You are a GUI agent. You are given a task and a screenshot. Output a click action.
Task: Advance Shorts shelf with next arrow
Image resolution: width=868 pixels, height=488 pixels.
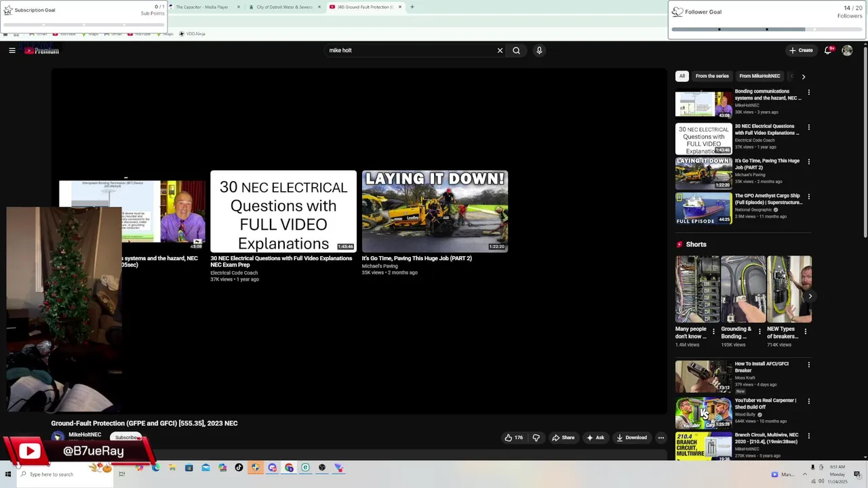(810, 296)
